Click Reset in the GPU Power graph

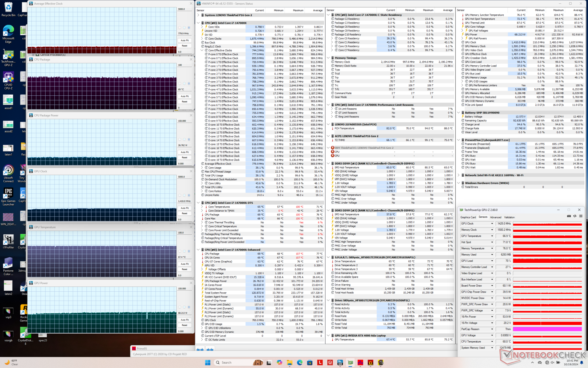[184, 325]
